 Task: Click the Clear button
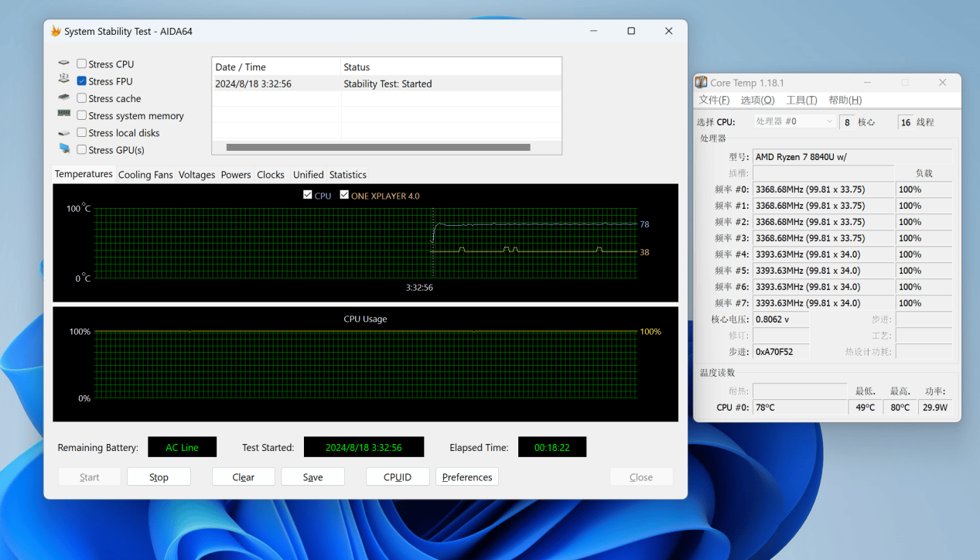coord(244,477)
